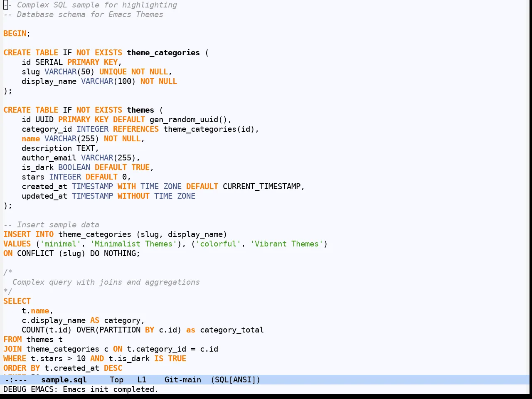The image size is (532, 399).
Task: Click the NOTHING word
Action: click(x=120, y=253)
